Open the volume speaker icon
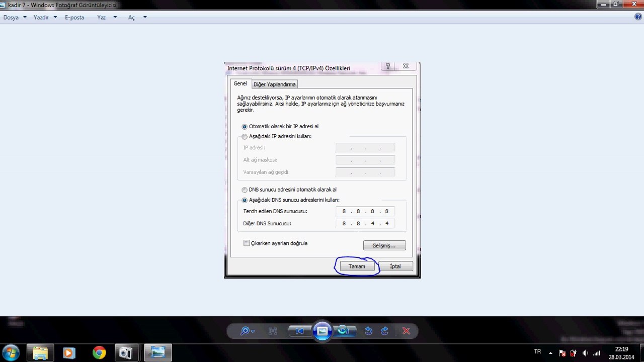Viewport: 644px width, 362px height. (x=585, y=353)
